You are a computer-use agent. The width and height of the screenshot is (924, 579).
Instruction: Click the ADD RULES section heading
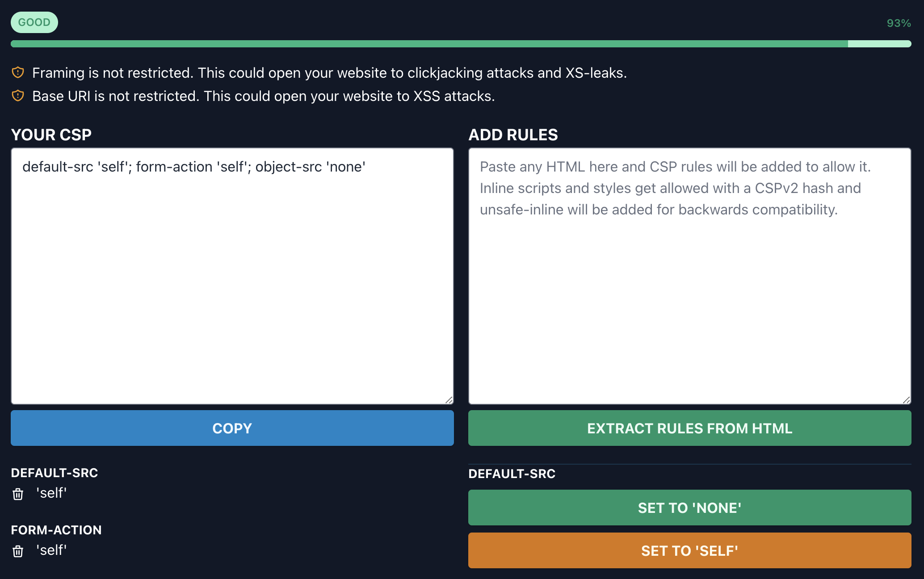pyautogui.click(x=513, y=134)
